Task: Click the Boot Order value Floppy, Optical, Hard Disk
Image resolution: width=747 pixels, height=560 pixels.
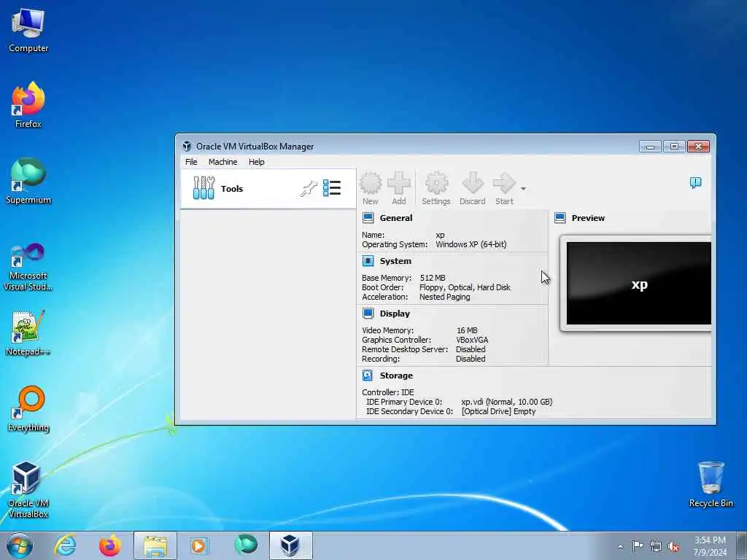Action: coord(465,287)
